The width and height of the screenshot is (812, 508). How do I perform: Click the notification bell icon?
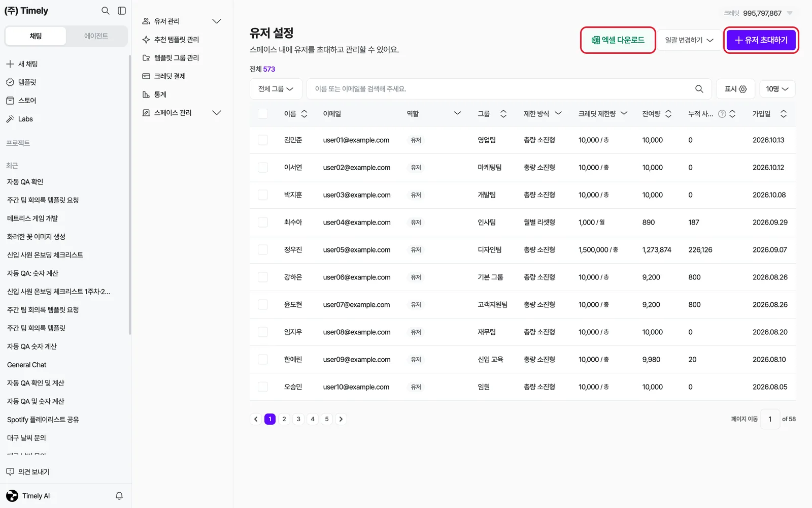pyautogui.click(x=119, y=496)
